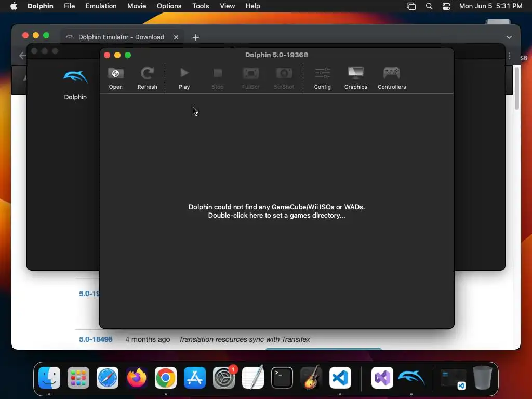This screenshot has width=532, height=399.
Task: Launch Firefox from the dock
Action: [x=137, y=378]
